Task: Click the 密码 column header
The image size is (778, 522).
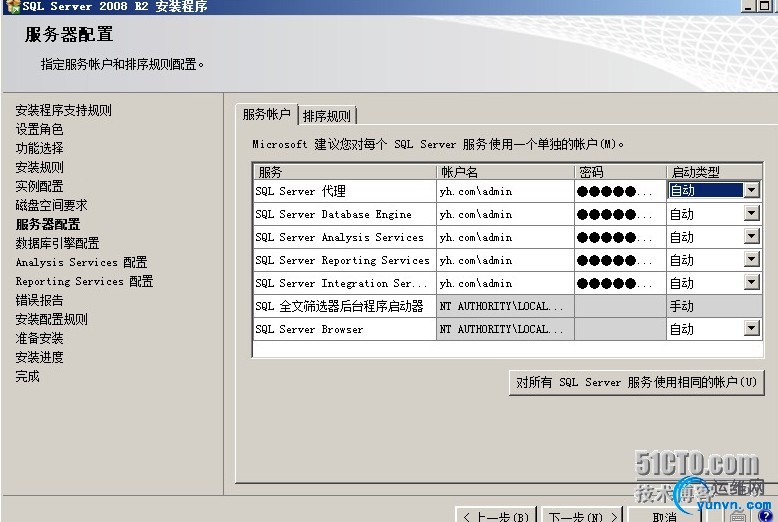Action: (x=620, y=172)
